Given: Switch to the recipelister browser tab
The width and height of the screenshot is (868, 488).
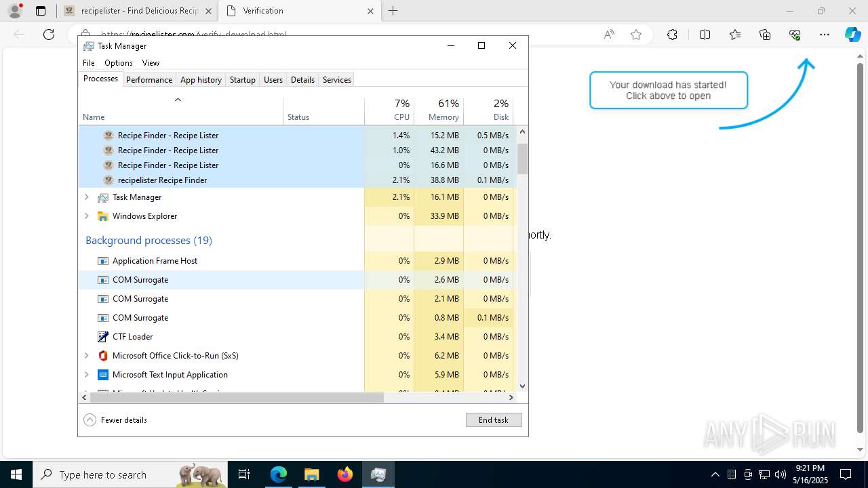Looking at the screenshot, I should tap(137, 11).
